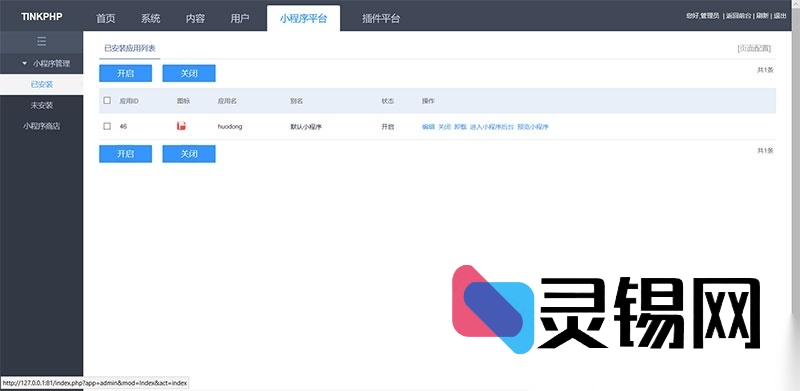The height and width of the screenshot is (391, 800).
Task: Select the 已安装应用列表 tab
Action: (x=130, y=49)
